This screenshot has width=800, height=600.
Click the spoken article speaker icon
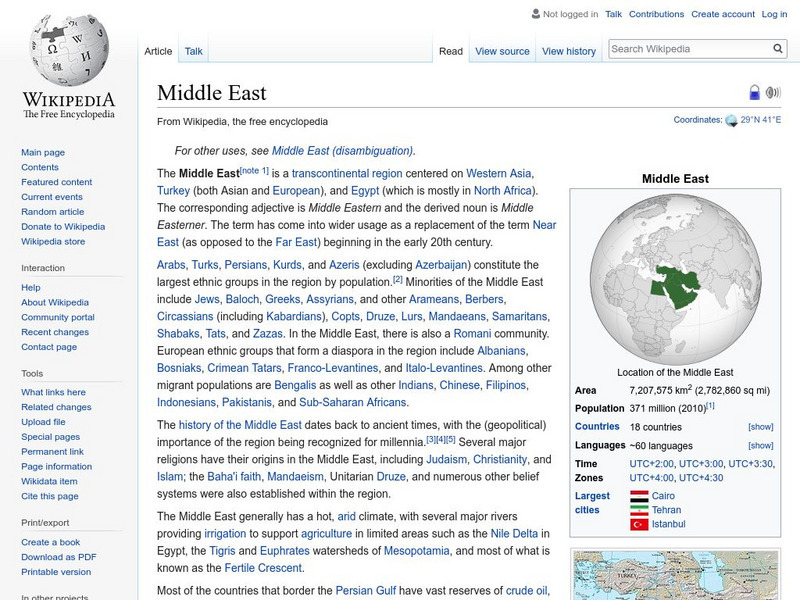pos(773,92)
